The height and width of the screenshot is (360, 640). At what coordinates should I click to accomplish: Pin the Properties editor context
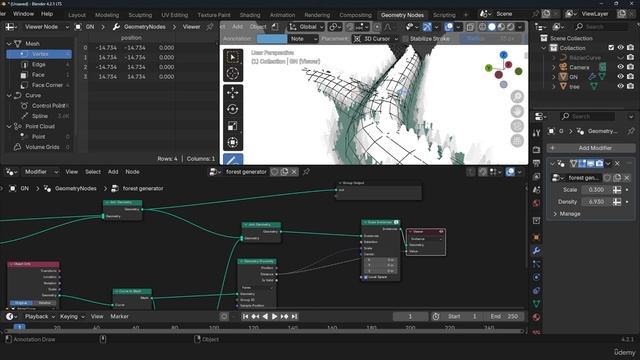pos(631,131)
